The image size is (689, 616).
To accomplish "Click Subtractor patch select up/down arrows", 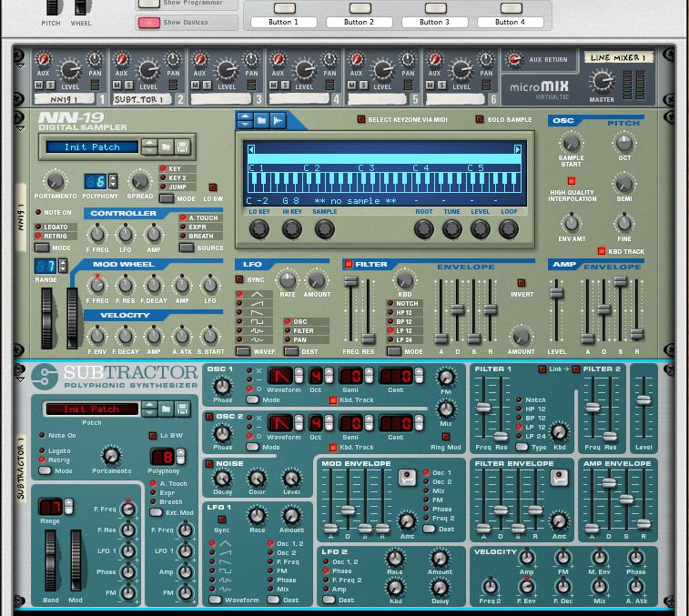I will (x=149, y=409).
